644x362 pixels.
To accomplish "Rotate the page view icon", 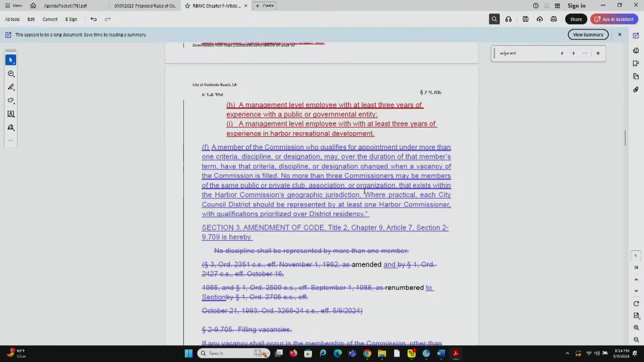I will coord(636,304).
